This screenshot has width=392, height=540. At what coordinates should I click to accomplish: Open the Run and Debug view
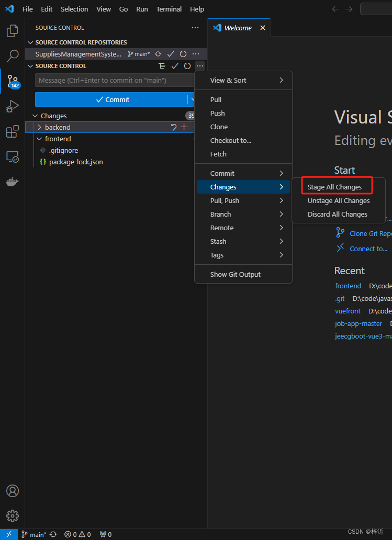coord(12,107)
